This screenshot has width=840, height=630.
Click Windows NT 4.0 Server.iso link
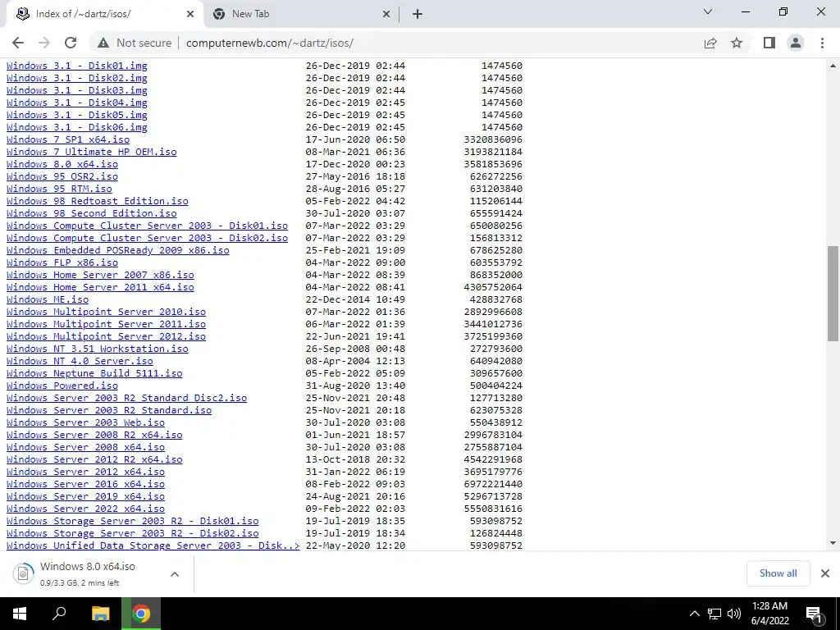click(80, 362)
